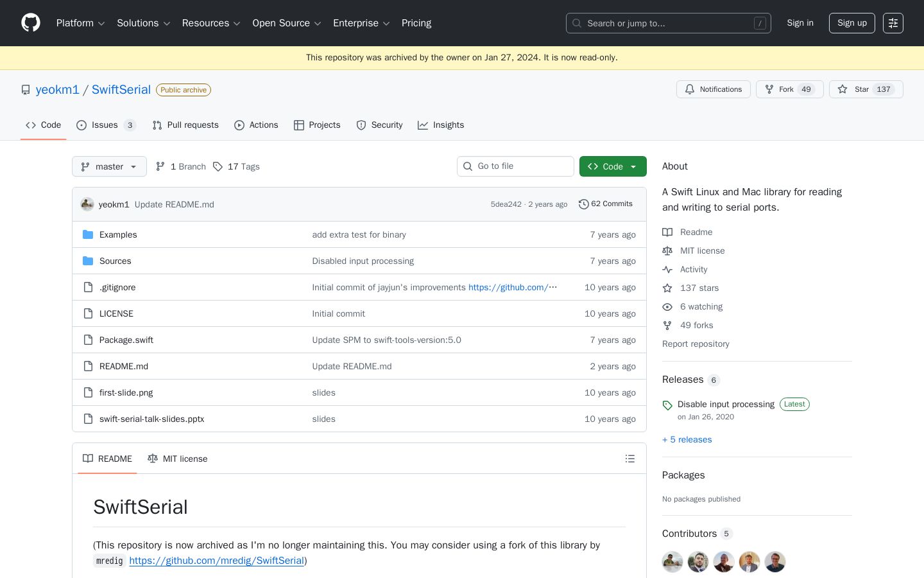
Task: Open the Releases heading link
Action: pos(691,380)
